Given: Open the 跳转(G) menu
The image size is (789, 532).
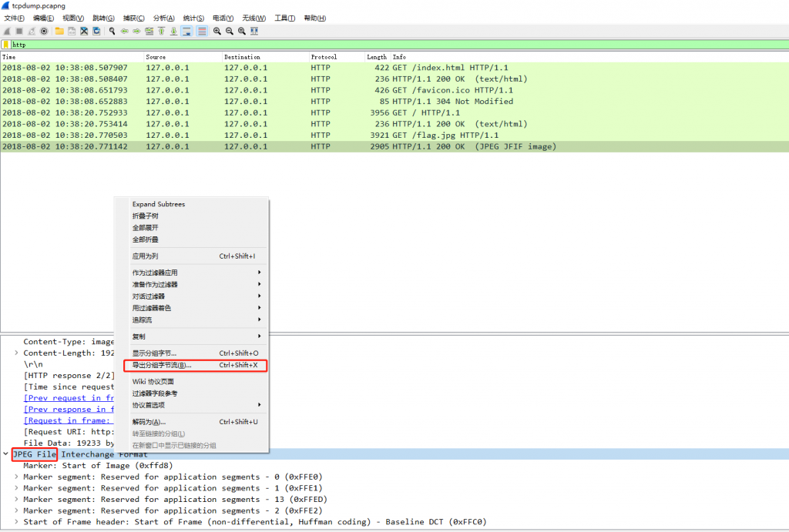Looking at the screenshot, I should (x=103, y=18).
